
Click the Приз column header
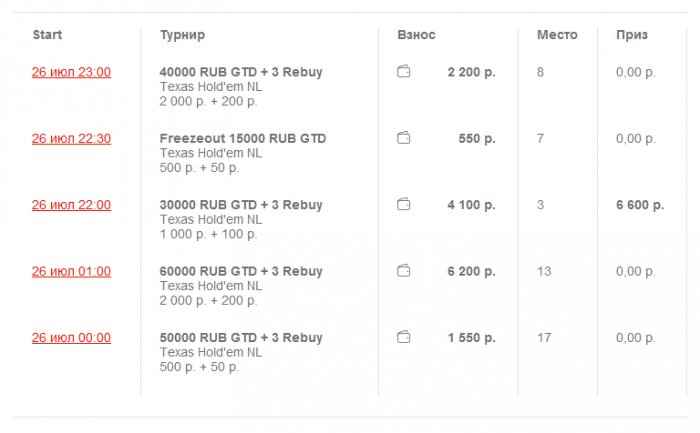pyautogui.click(x=632, y=35)
